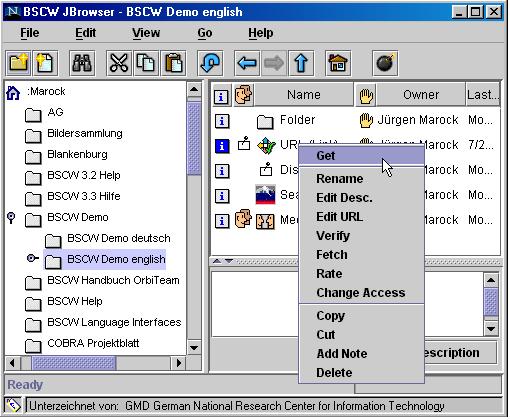This screenshot has height=420, width=510.
Task: Click the hand icon beside Jürgen Marock in Folder row
Action: [366, 120]
